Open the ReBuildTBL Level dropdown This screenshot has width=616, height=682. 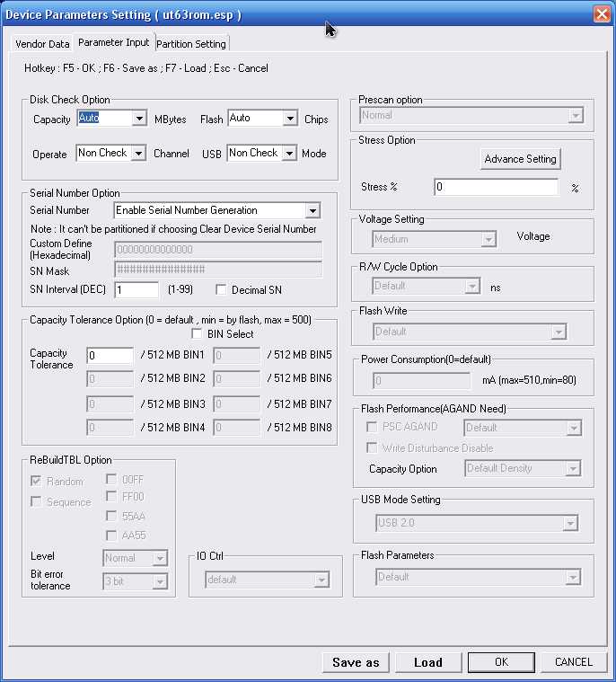(x=160, y=558)
